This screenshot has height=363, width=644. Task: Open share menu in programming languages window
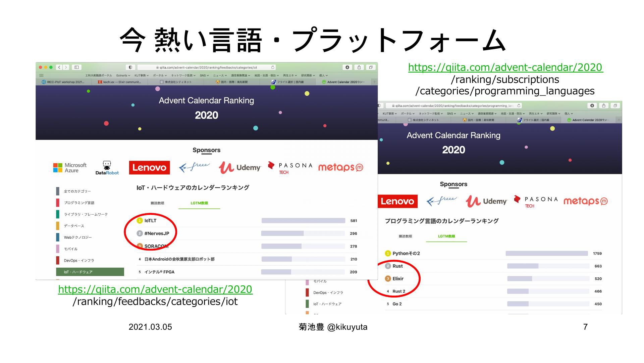(604, 105)
